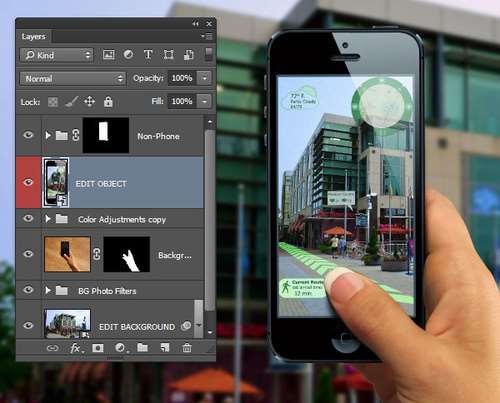This screenshot has height=403, width=500.
Task: Lock all padlock icon
Action: tap(108, 101)
